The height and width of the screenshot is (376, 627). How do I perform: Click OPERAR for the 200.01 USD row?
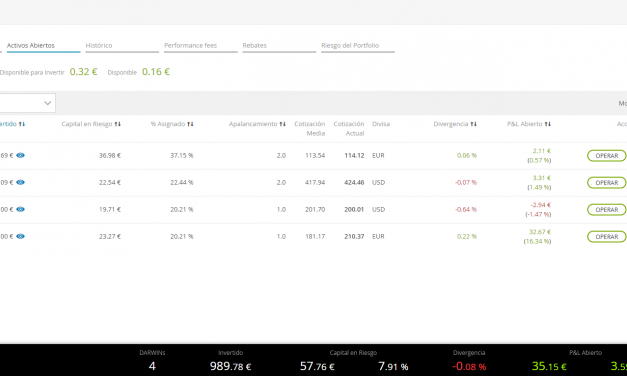coord(607,210)
